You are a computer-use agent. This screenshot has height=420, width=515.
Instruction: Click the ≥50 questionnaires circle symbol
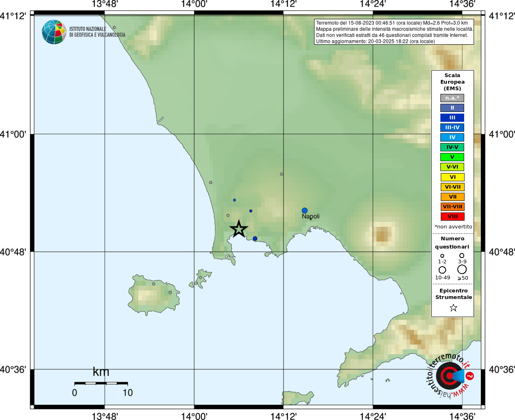click(x=462, y=269)
